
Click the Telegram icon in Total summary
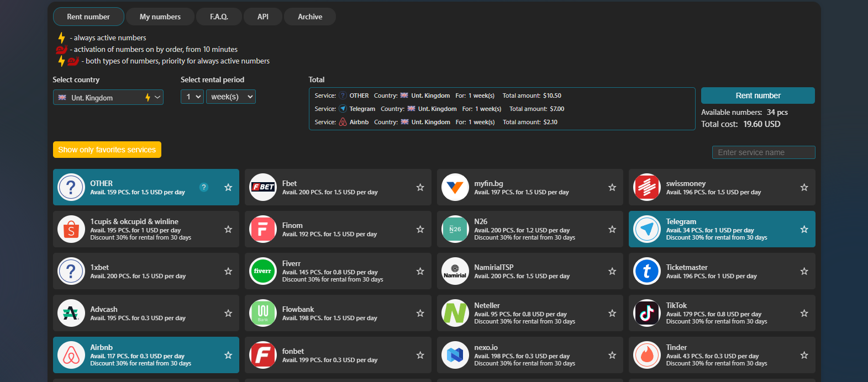click(x=343, y=109)
